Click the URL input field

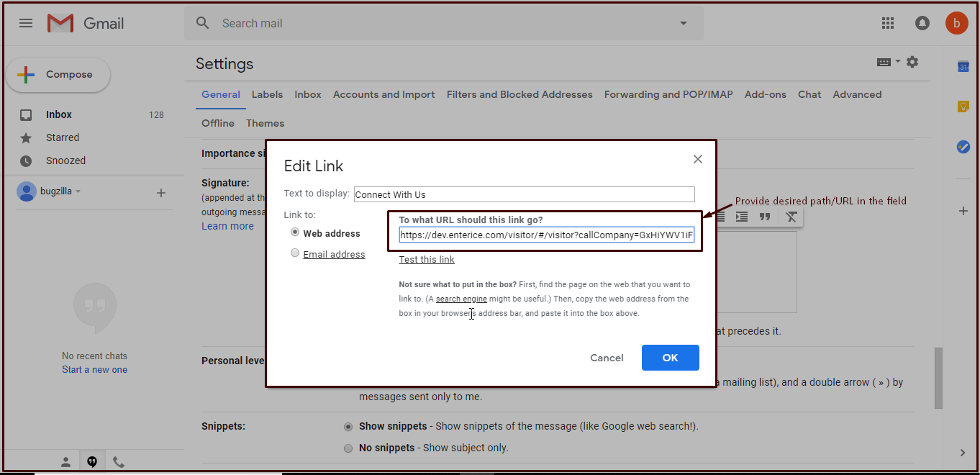(x=546, y=235)
